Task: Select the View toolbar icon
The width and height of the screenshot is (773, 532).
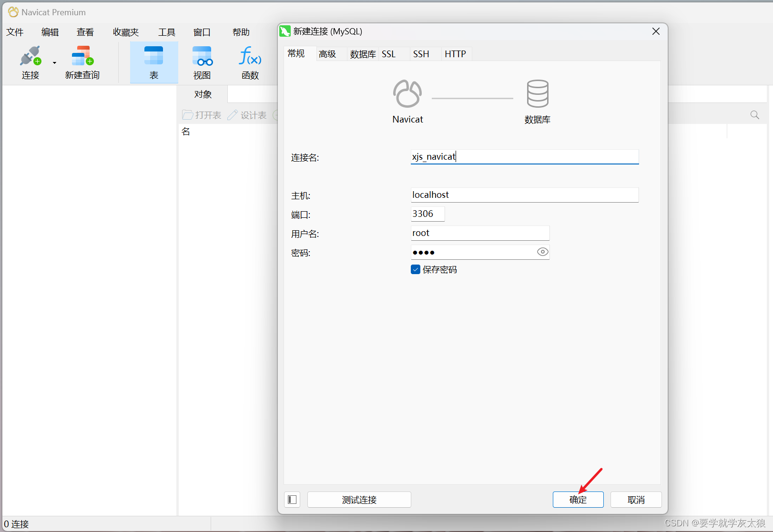Action: click(202, 56)
